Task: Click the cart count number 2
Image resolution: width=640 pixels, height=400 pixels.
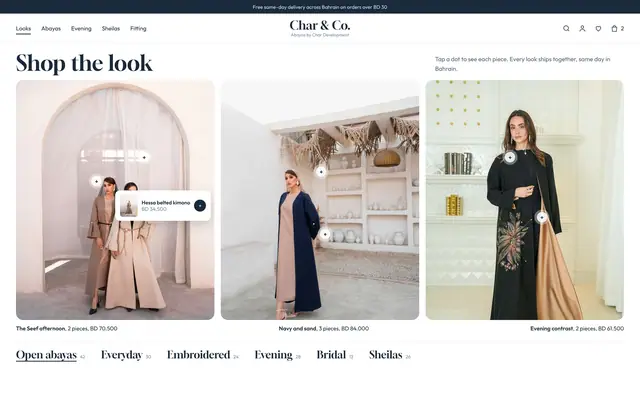Action: pyautogui.click(x=622, y=29)
